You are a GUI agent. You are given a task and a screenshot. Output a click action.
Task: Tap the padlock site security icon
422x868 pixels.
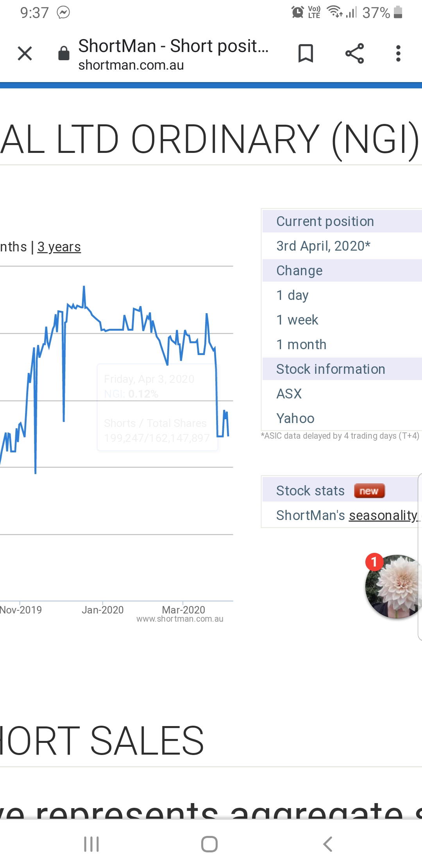click(x=64, y=54)
